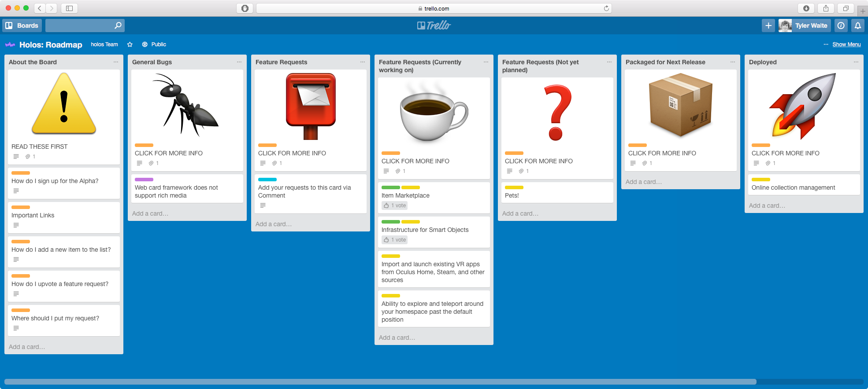Screen dimensions: 868x389
Task: Open Tyler Waite profile menu
Action: tap(805, 26)
